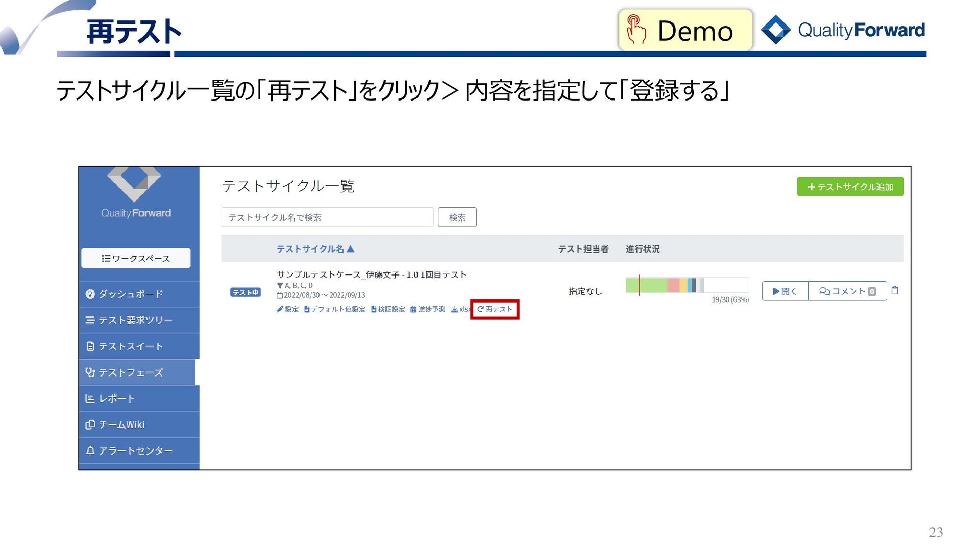980x551 pixels.
Task: Click the clipboard icon beside コメント
Action: (895, 290)
